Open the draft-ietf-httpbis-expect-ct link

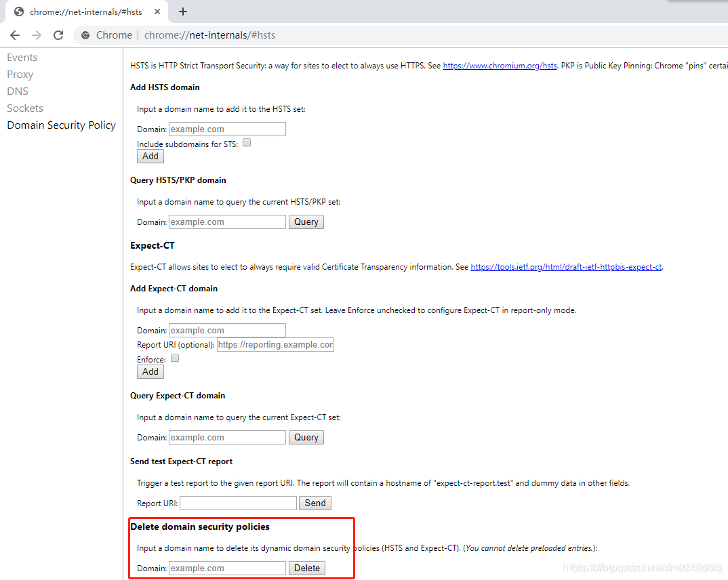(x=566, y=267)
